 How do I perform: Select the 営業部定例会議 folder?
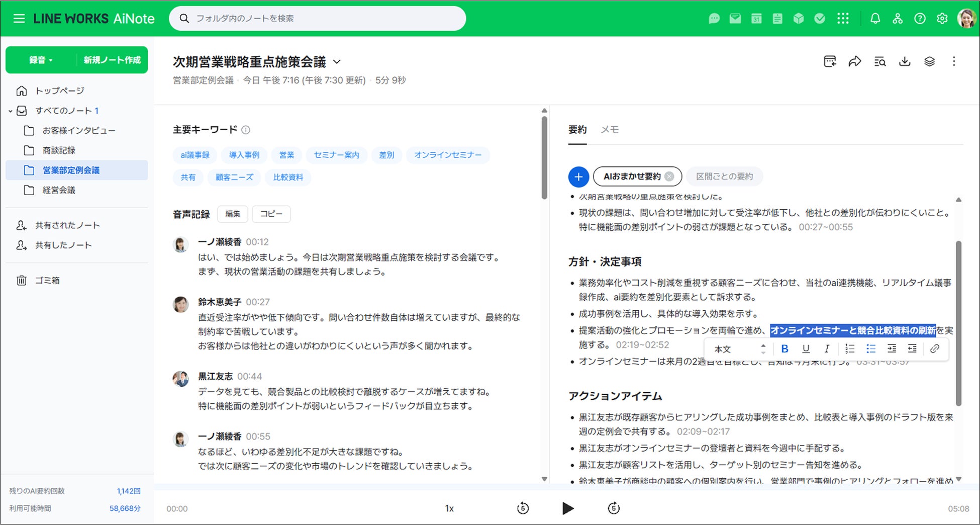[x=77, y=170]
